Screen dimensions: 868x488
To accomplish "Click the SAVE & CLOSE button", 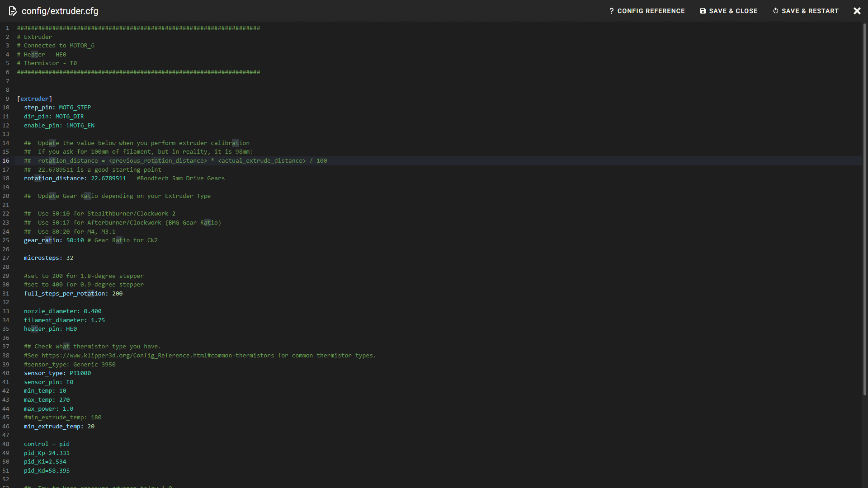I will pos(733,11).
